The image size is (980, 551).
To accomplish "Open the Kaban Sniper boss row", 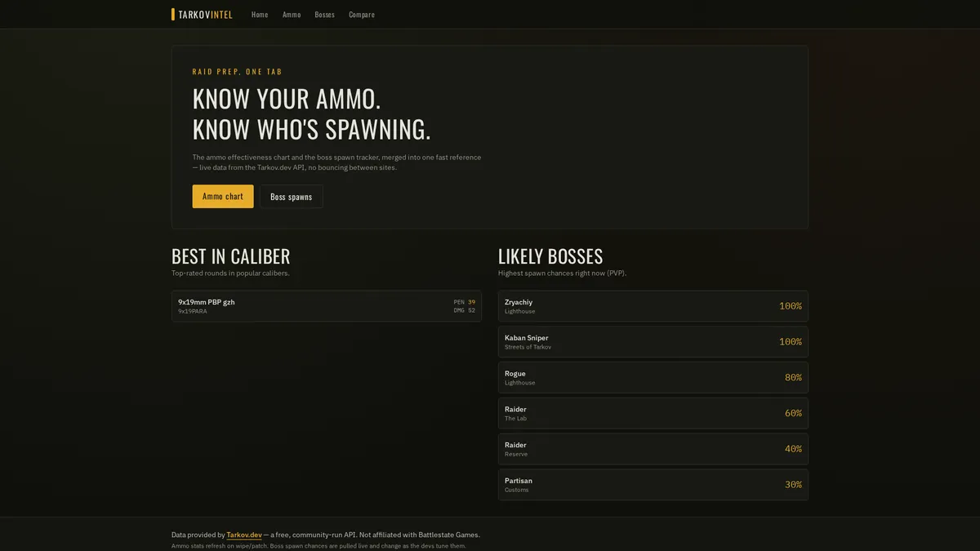I will 653,342.
